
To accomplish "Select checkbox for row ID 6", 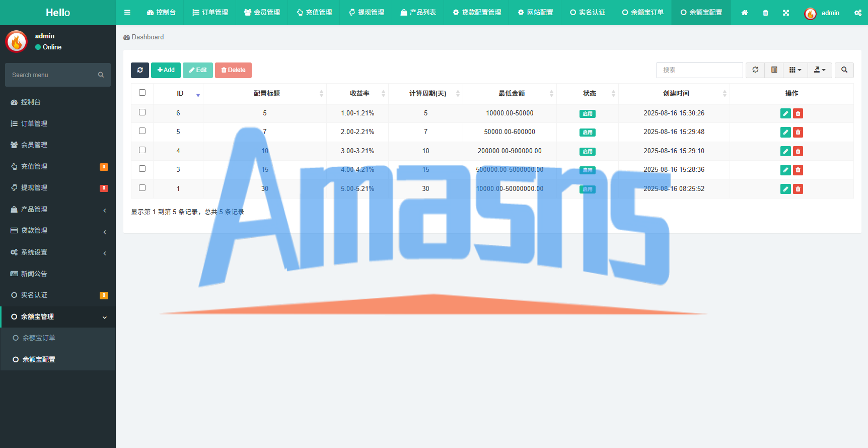I will coord(142,112).
